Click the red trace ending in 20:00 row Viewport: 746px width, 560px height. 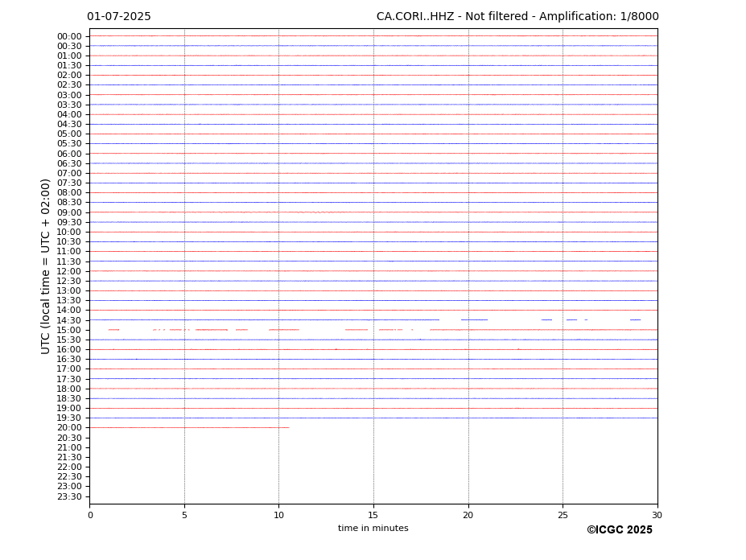click(x=189, y=428)
